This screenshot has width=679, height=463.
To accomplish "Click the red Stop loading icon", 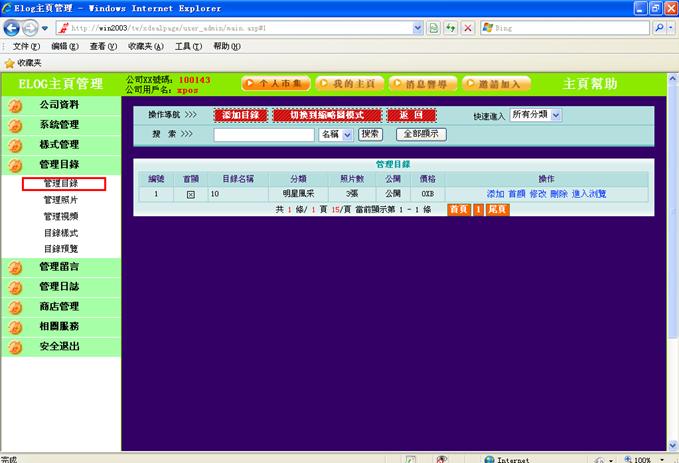I will (467, 28).
